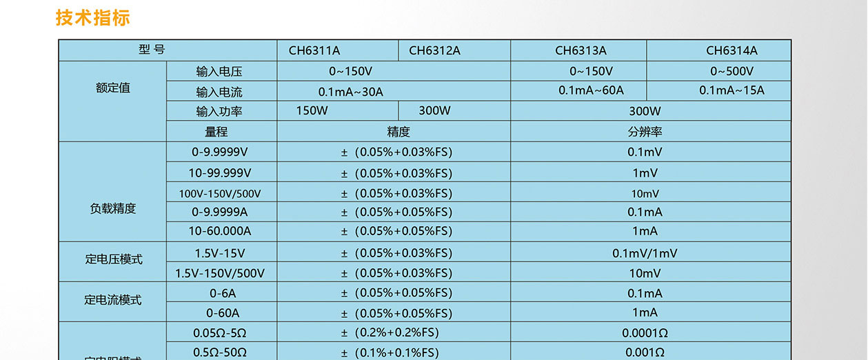The height and width of the screenshot is (360, 868).
Task: Click the 100V-150V/500V range cell
Action: pyautogui.click(x=220, y=194)
